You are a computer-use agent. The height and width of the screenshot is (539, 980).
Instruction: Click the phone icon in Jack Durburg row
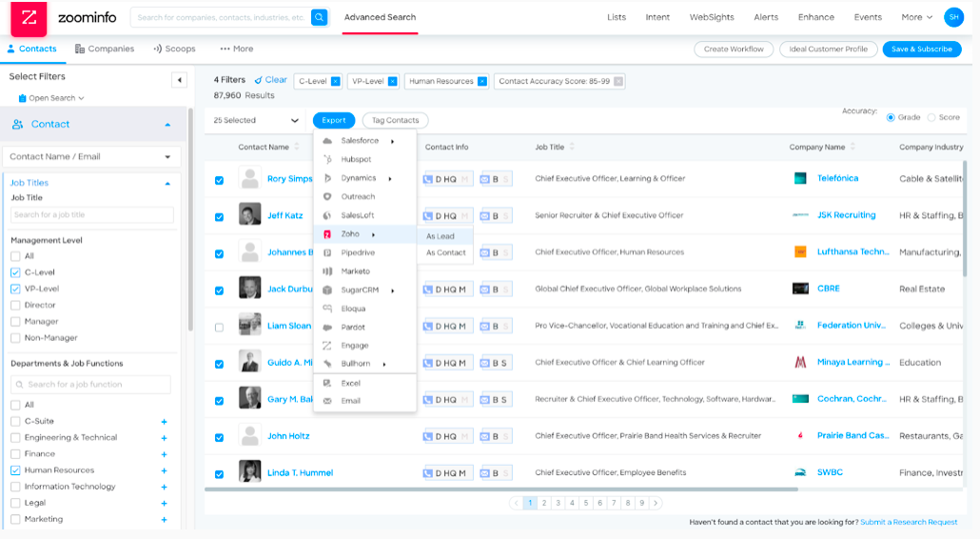click(428, 289)
